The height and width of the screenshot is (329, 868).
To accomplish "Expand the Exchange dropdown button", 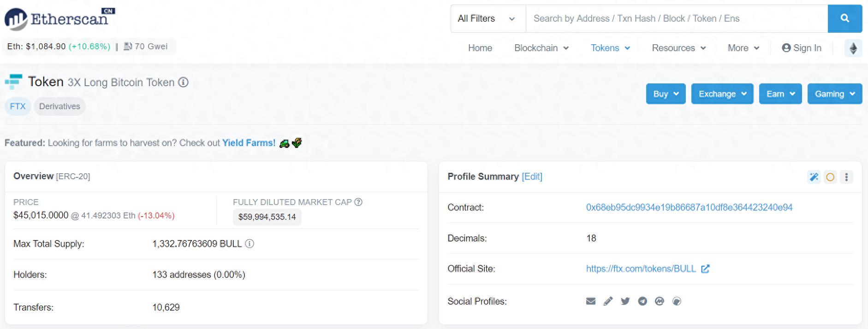I will click(x=722, y=94).
